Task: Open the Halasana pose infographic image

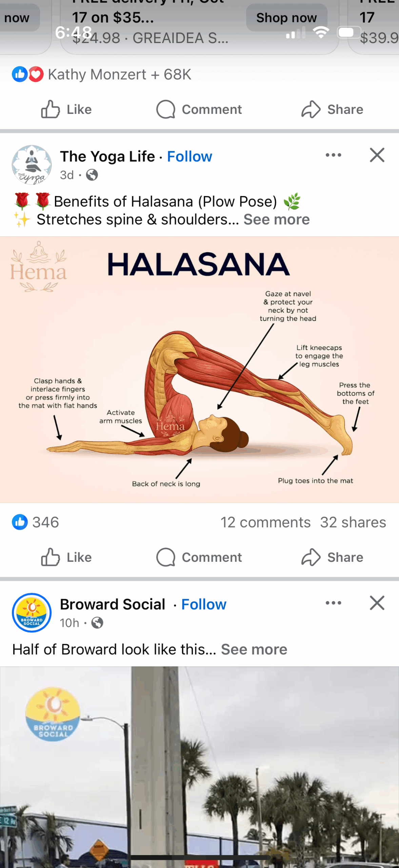Action: pyautogui.click(x=199, y=370)
